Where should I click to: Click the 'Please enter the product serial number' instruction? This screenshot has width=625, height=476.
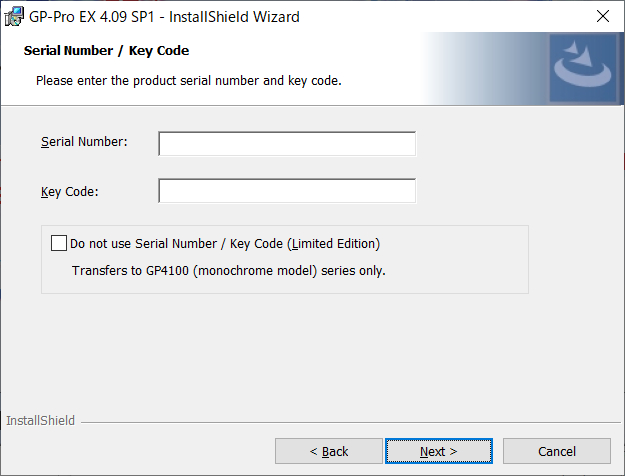click(189, 81)
